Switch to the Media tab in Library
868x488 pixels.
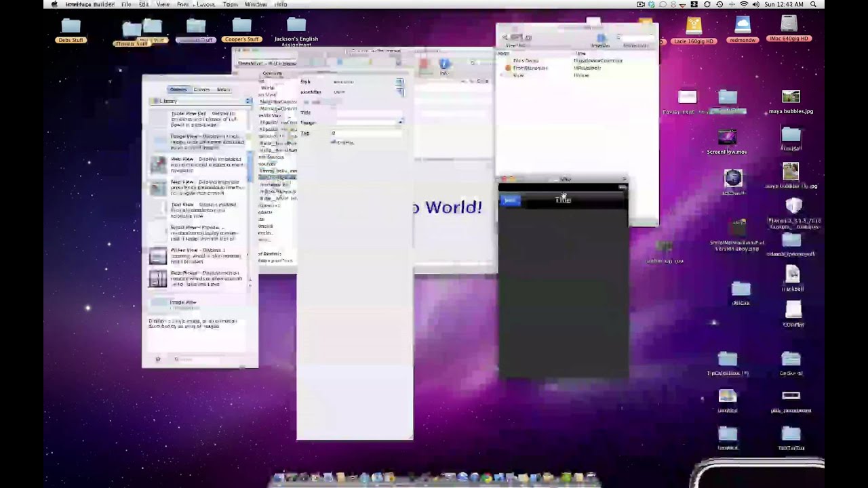pos(223,89)
